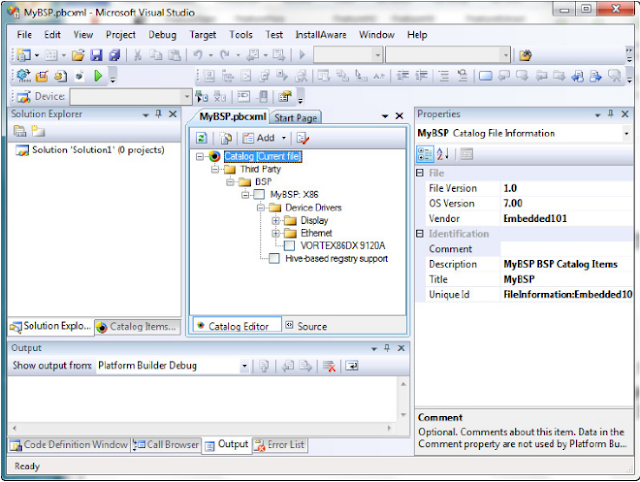Switch to the Source view tab
The image size is (640, 482).
click(307, 326)
